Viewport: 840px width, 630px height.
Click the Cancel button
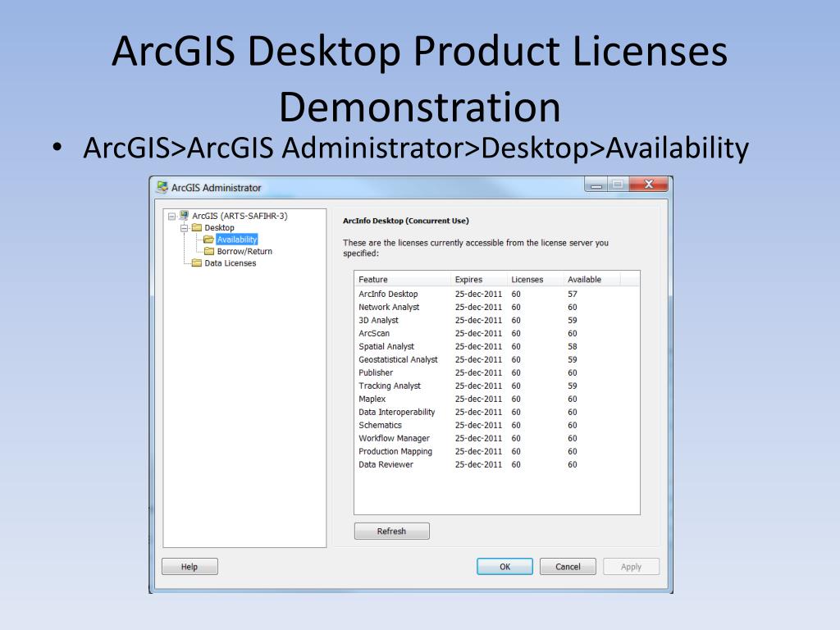tap(568, 566)
